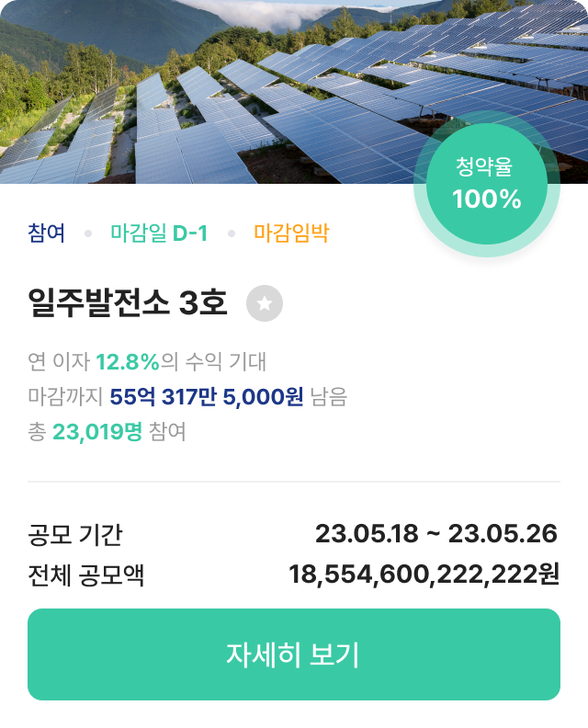Click the 청약율 100% circular badge
Screen dimensions: 588x728
click(x=486, y=184)
